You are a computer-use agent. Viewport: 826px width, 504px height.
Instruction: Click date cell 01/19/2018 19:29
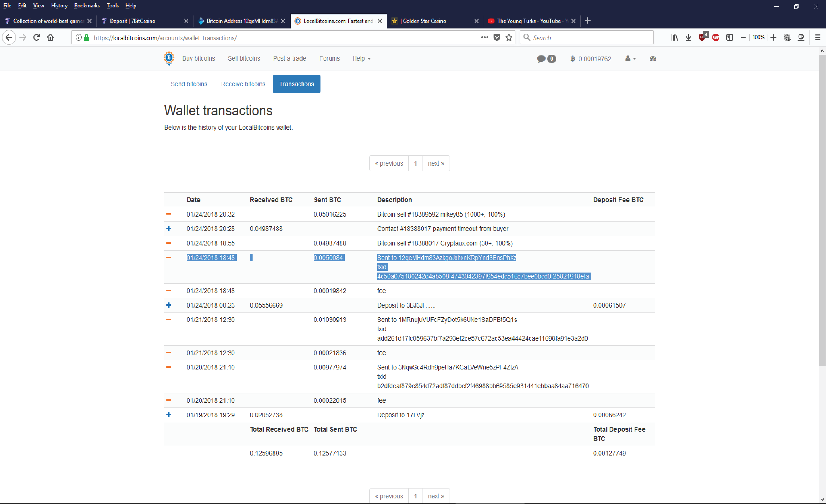(210, 415)
